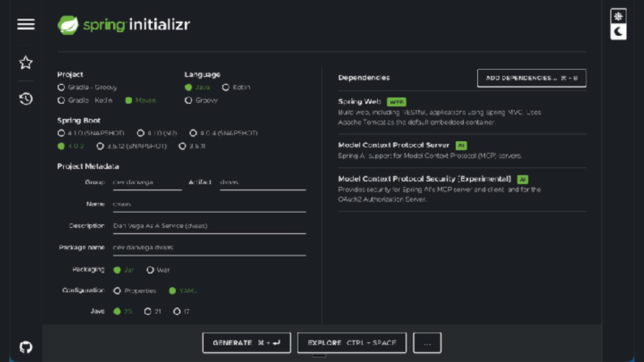Click the Package name input field
Screen dimensions: 644x362
tap(209, 248)
